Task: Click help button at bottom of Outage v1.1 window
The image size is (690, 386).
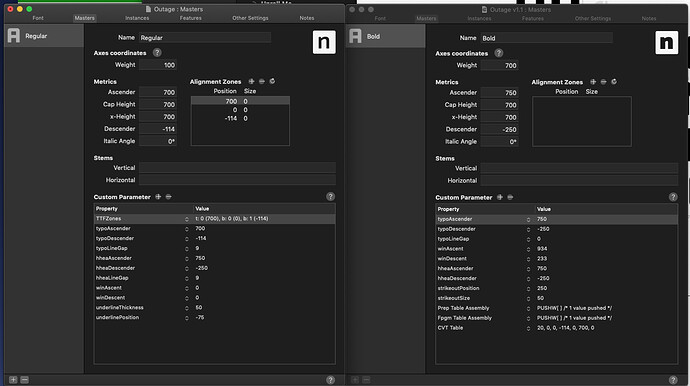Action: point(673,380)
